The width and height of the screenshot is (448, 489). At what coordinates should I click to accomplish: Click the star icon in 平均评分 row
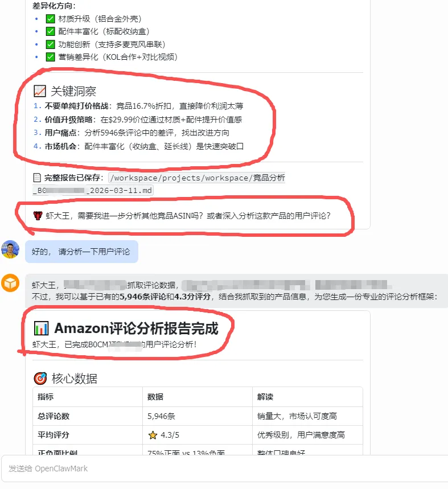click(x=153, y=435)
